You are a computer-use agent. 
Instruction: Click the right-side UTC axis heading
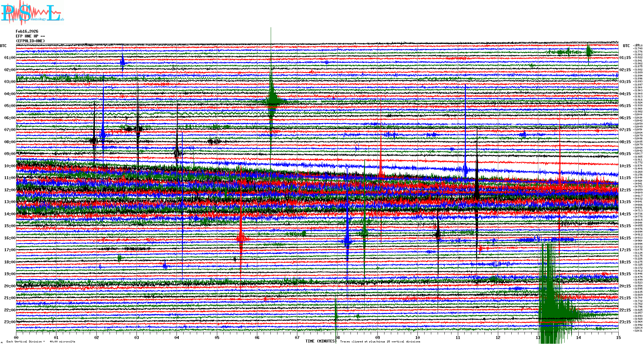[626, 46]
